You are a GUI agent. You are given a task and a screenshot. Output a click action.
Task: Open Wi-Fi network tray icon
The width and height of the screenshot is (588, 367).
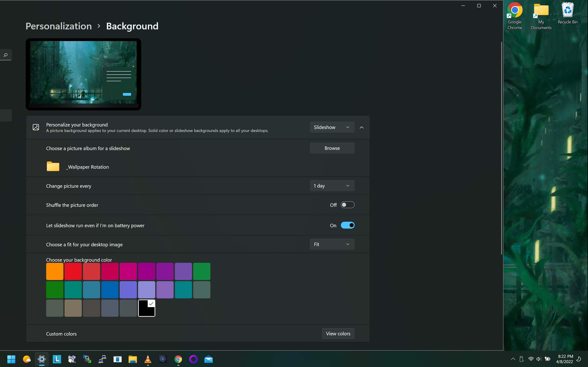531,359
